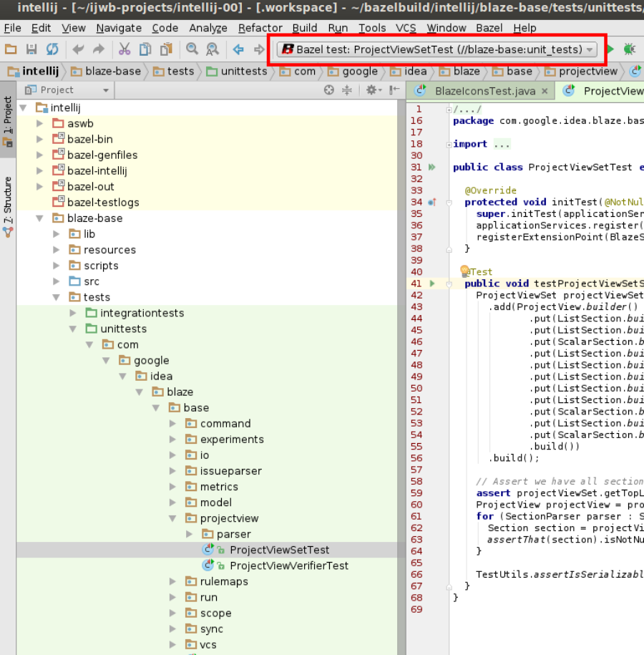Collapse the projectview folder

click(x=172, y=518)
